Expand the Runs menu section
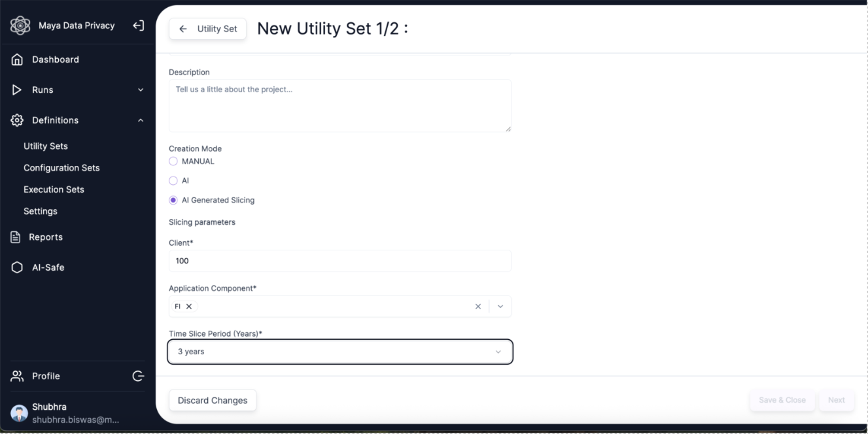Image resolution: width=868 pixels, height=434 pixels. point(141,90)
